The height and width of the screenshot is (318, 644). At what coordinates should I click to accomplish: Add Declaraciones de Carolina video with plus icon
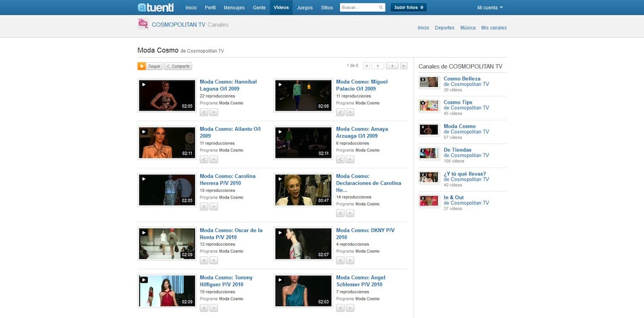click(x=350, y=213)
